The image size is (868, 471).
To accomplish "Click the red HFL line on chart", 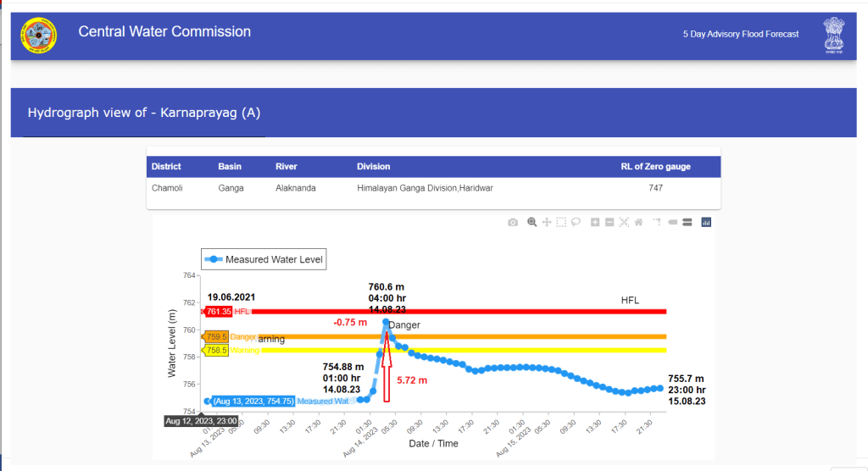I will (509, 312).
